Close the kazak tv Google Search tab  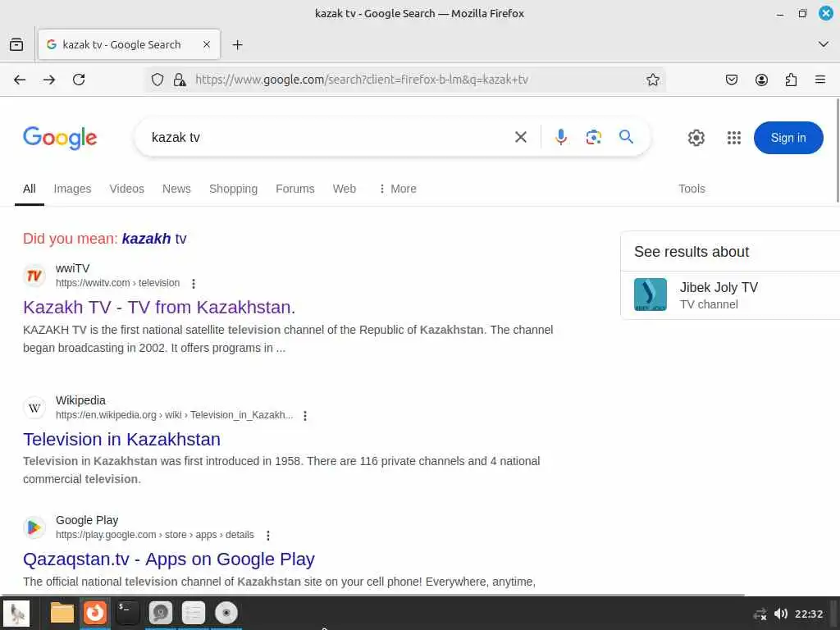pos(207,44)
